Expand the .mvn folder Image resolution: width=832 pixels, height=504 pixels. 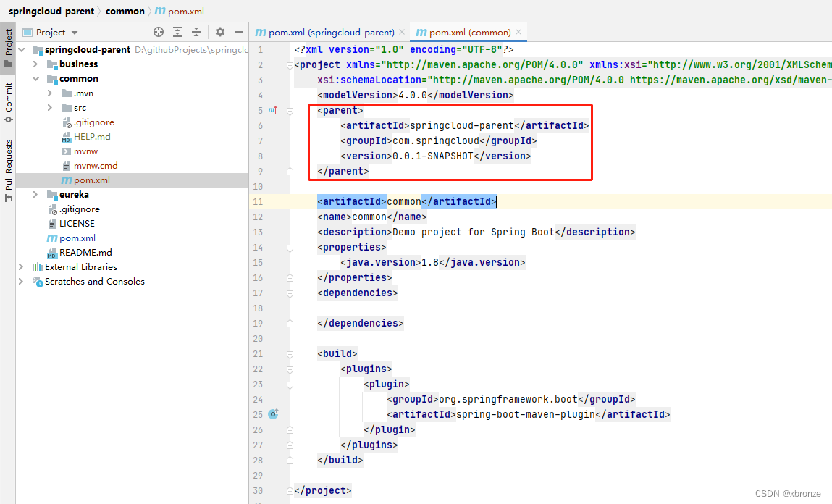(50, 93)
